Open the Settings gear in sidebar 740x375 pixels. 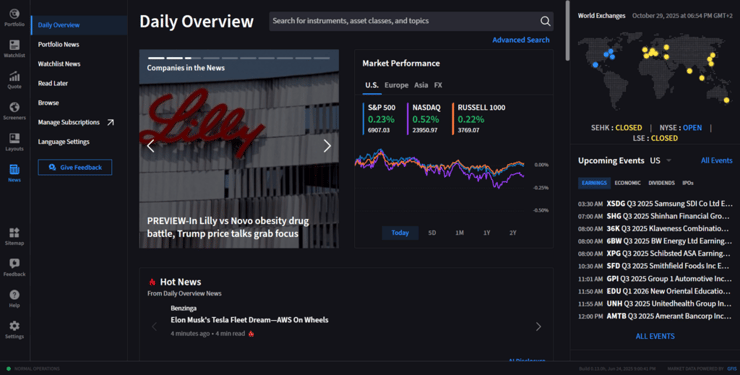14,329
